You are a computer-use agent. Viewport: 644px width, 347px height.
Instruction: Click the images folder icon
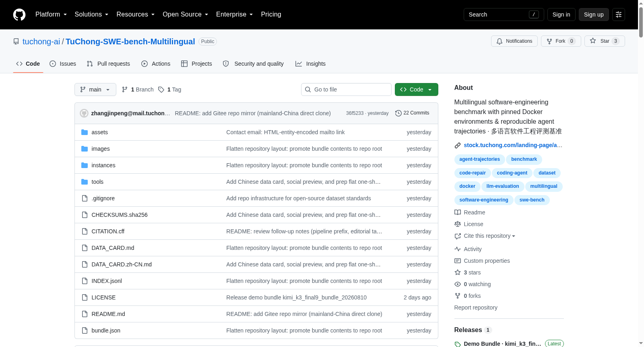click(x=85, y=149)
